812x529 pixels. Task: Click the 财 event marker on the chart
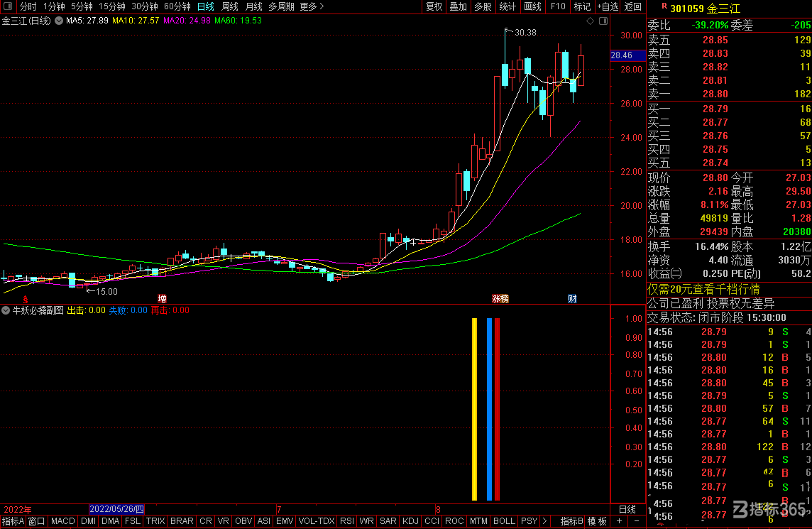572,298
